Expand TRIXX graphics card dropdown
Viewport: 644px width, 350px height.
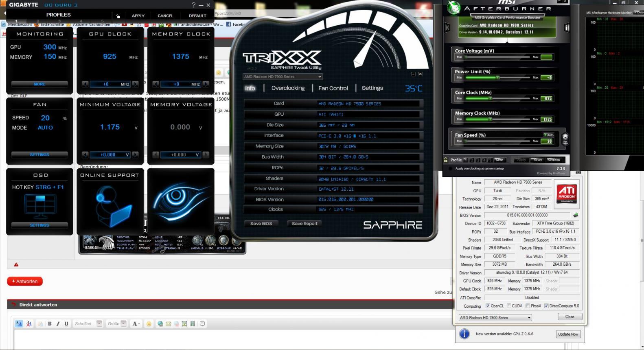[283, 77]
